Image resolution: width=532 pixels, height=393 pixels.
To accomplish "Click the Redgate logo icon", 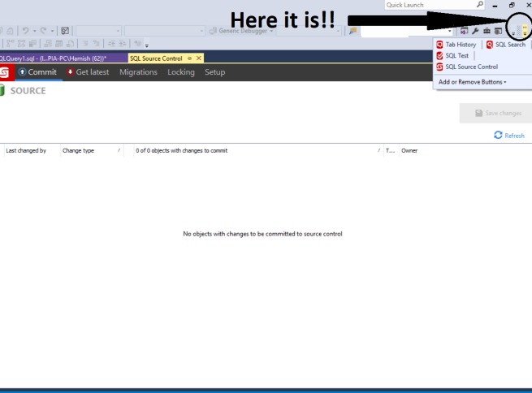I will tap(6, 72).
